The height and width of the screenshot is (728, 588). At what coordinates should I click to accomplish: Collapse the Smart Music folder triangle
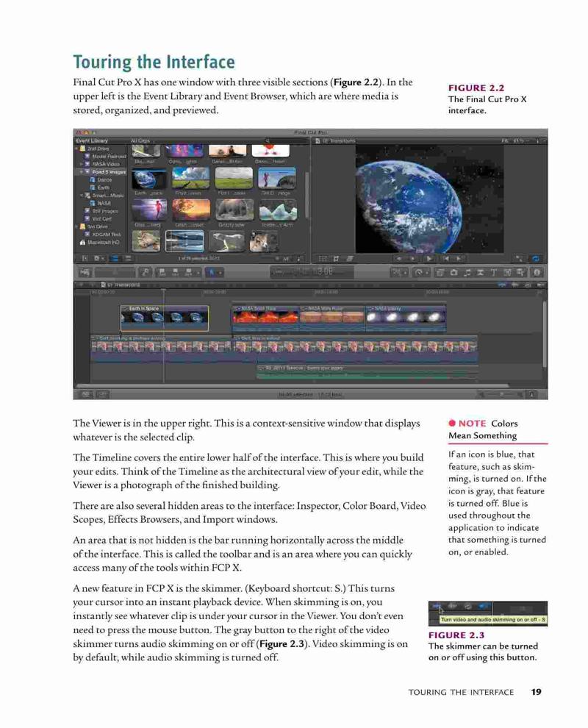[x=81, y=195]
